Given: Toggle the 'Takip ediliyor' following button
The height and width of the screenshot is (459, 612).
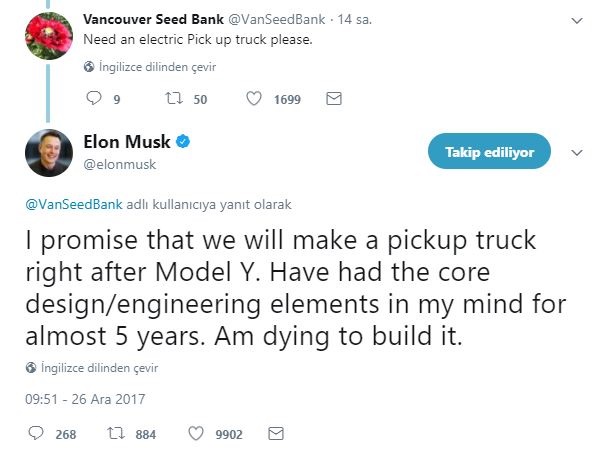Looking at the screenshot, I should 489,152.
